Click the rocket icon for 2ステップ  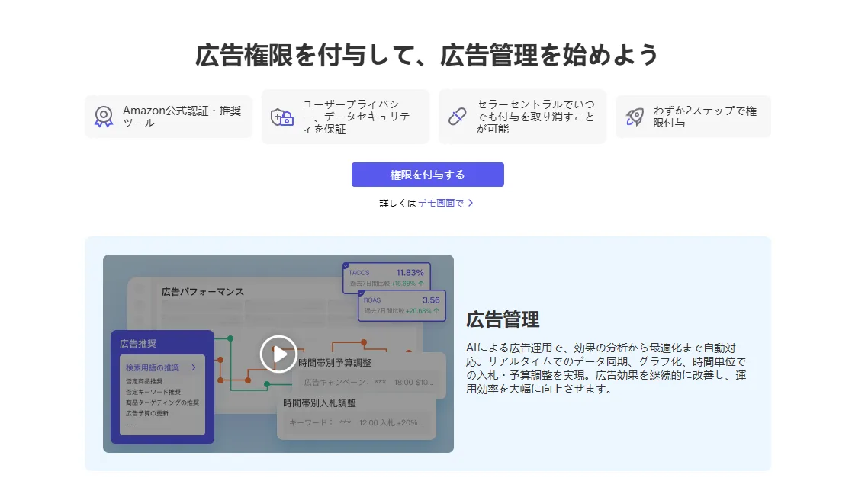635,117
